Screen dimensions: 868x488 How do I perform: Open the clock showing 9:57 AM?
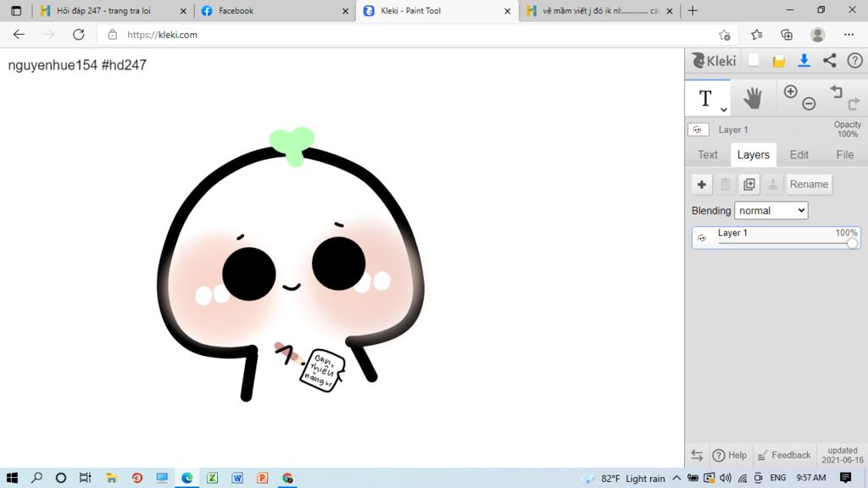811,478
